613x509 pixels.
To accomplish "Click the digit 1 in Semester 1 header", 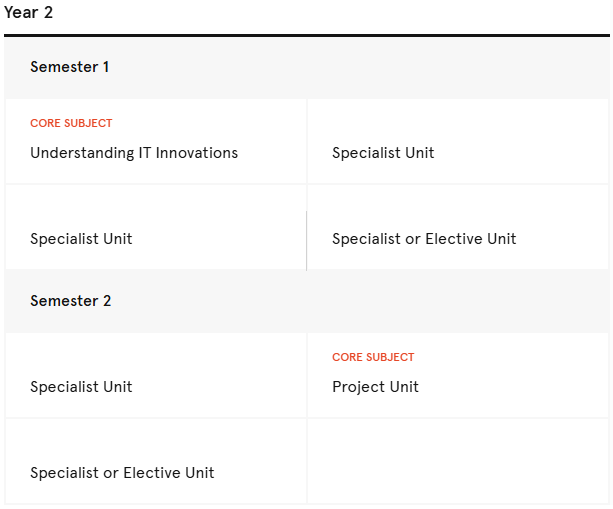I will tap(106, 67).
